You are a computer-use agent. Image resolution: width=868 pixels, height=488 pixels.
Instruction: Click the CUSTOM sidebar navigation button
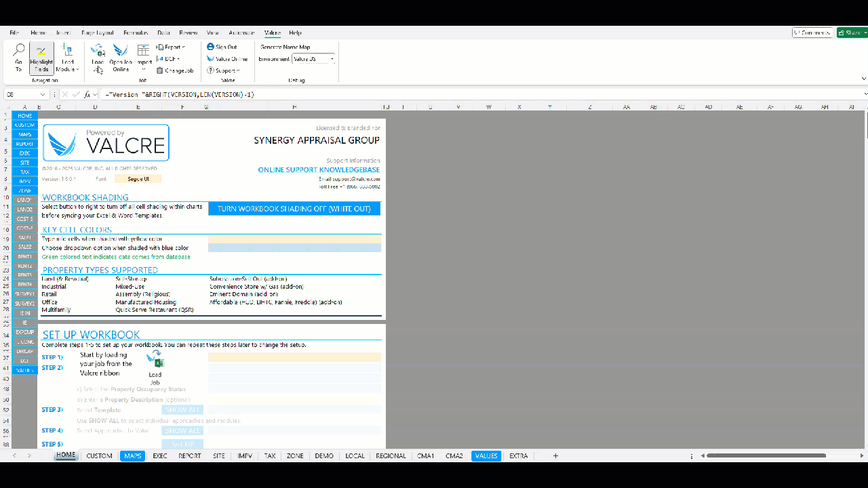click(25, 125)
